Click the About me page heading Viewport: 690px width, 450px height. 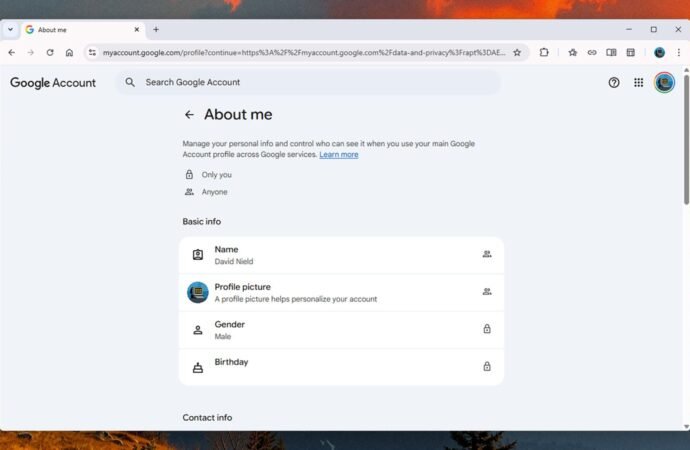pos(238,114)
